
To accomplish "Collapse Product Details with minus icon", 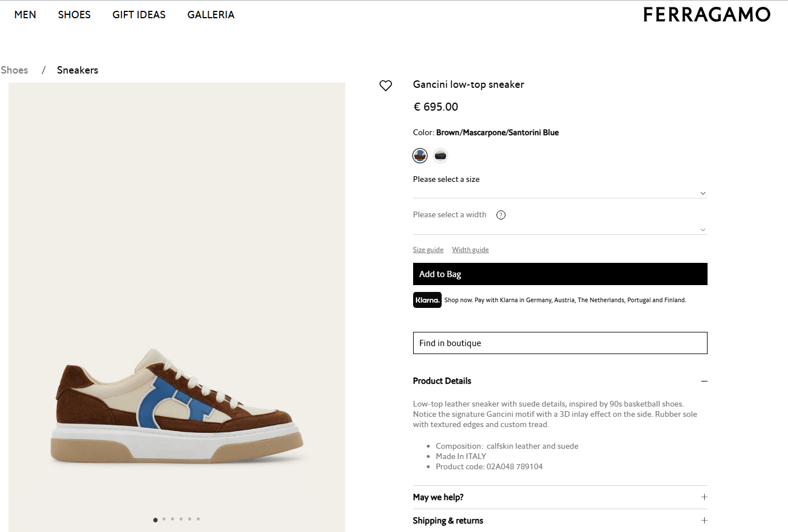I will coord(704,381).
